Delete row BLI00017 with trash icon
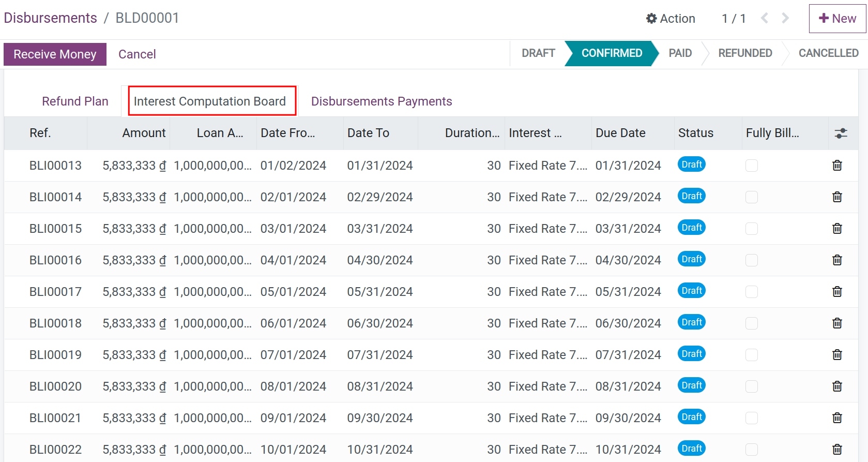Image resolution: width=868 pixels, height=462 pixels. tap(837, 292)
